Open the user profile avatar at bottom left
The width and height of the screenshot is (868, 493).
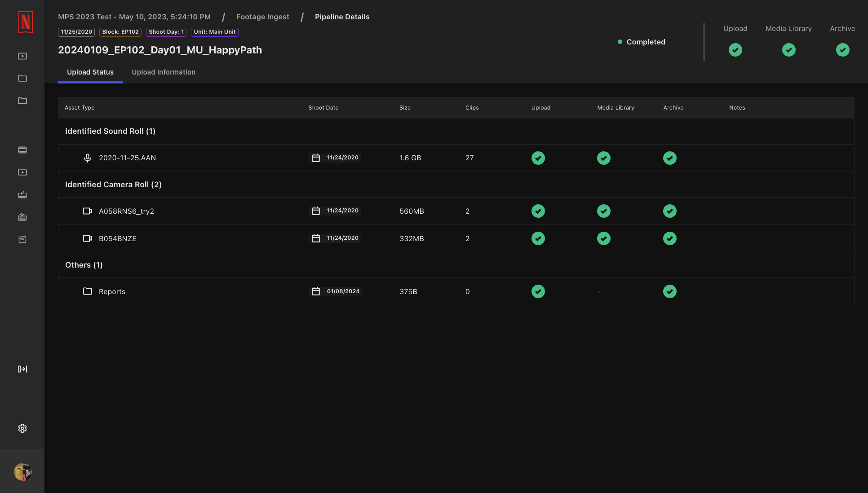(x=22, y=472)
